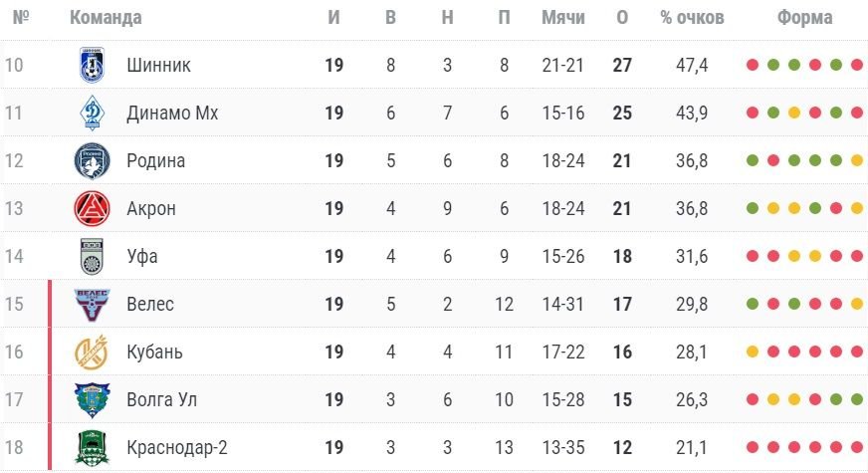Click the Форма column header

tap(804, 18)
